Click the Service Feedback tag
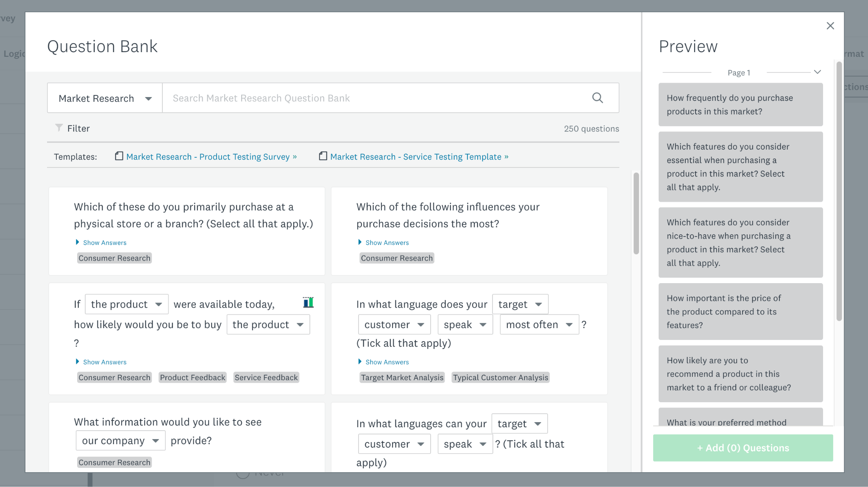The image size is (868, 487). (x=266, y=378)
